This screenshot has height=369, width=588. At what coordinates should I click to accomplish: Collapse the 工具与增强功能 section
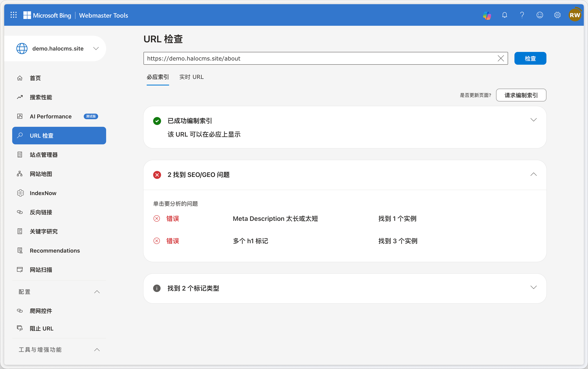97,349
